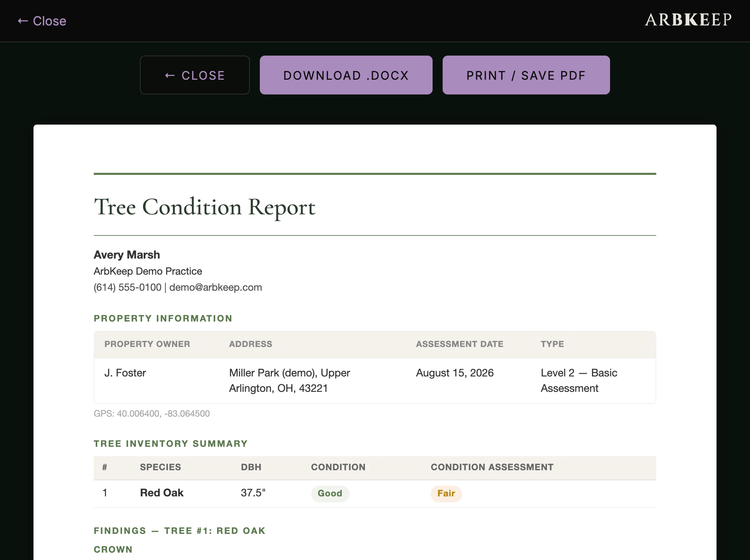Click the Type column header

552,344
